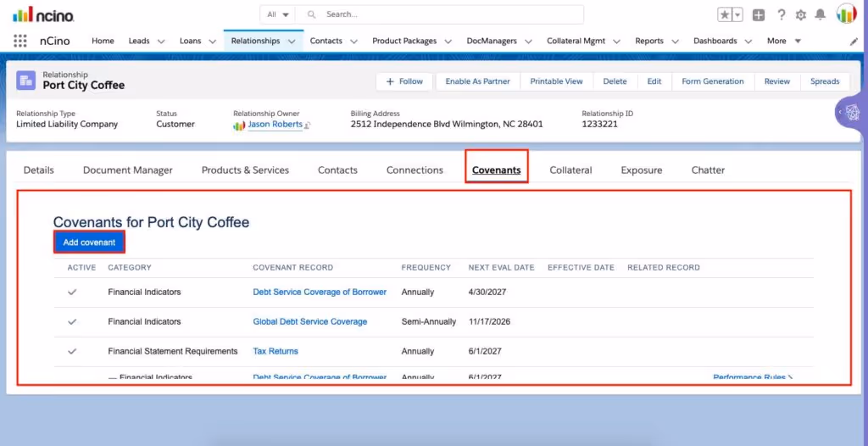Open the Jason Roberts owner link
Screen dimensions: 868x446
[x=275, y=125]
